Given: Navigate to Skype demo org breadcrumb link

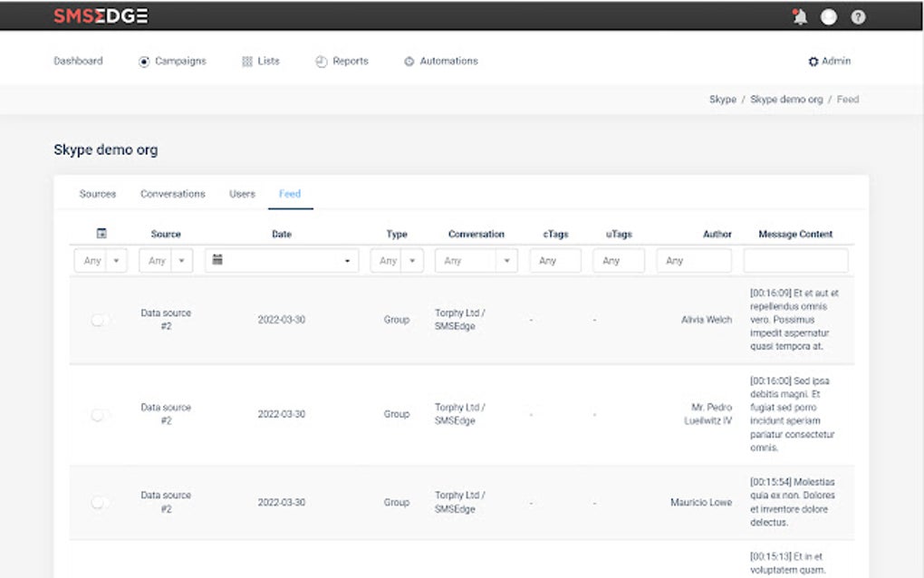Looking at the screenshot, I should [786, 100].
